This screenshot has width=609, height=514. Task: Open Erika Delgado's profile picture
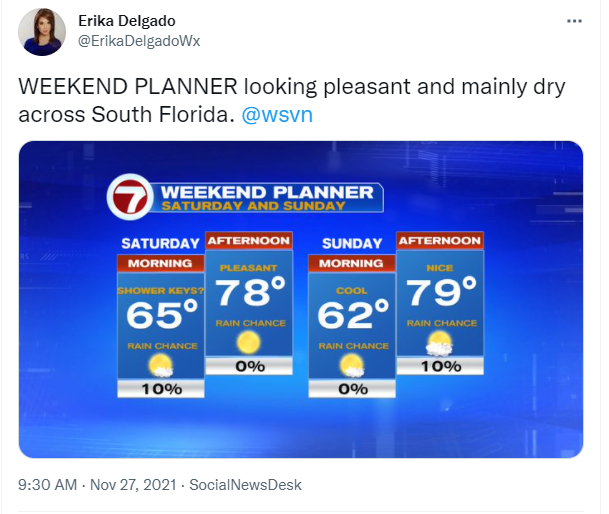click(42, 32)
